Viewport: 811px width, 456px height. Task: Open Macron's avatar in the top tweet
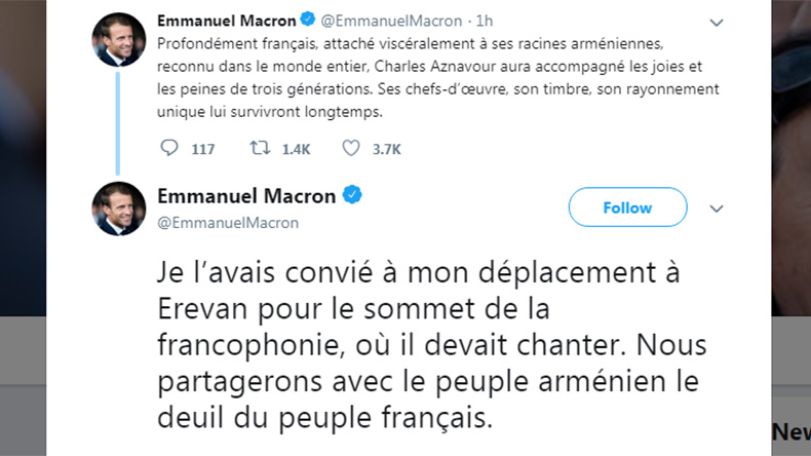click(118, 39)
